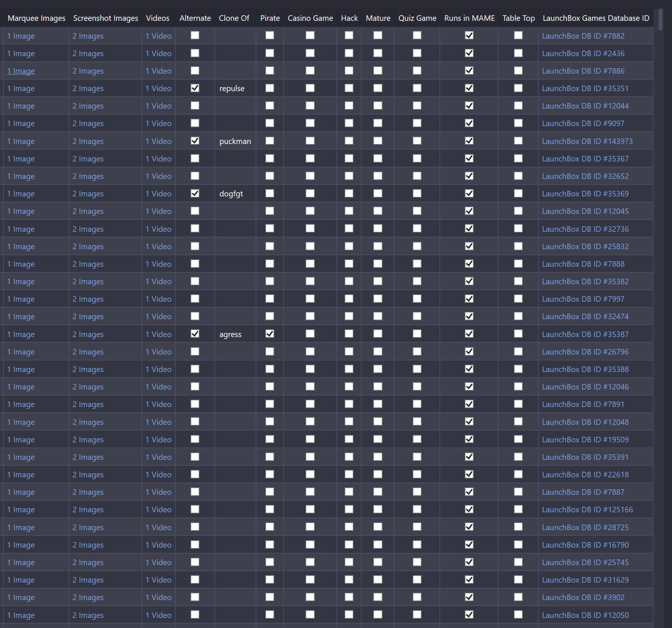This screenshot has width=672, height=628.
Task: Click the Pirate column header
Action: click(x=270, y=18)
